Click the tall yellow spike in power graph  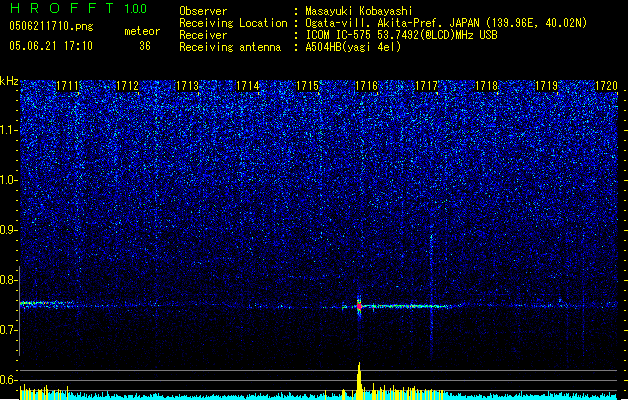359,381
